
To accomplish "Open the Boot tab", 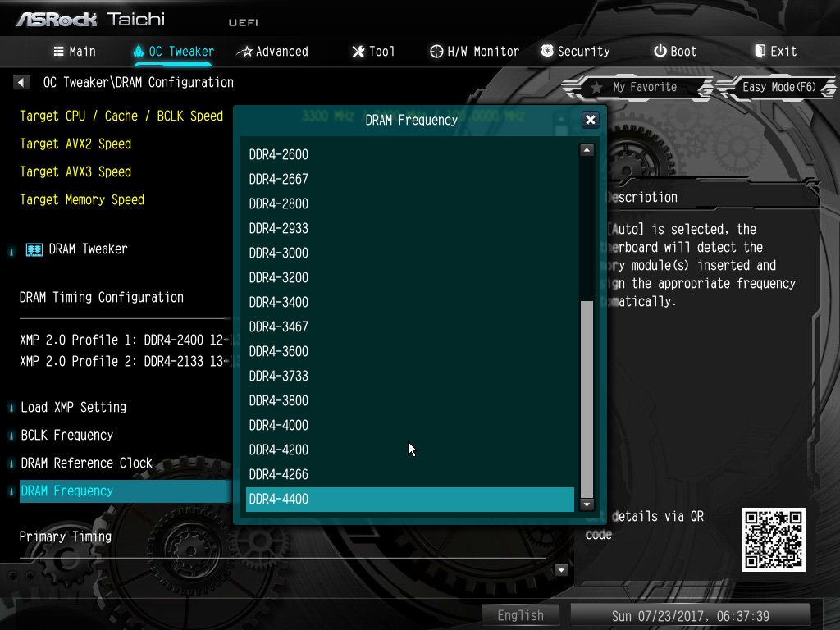I will [676, 52].
